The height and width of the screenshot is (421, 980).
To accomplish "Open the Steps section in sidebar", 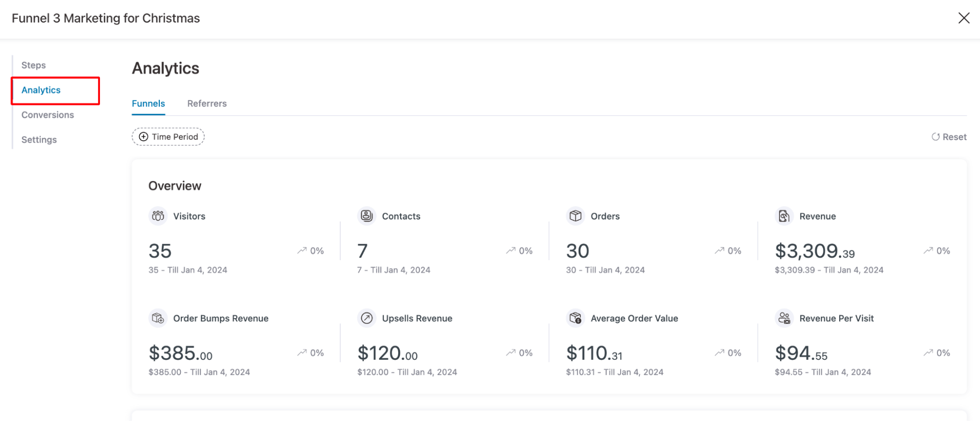I will click(x=33, y=65).
